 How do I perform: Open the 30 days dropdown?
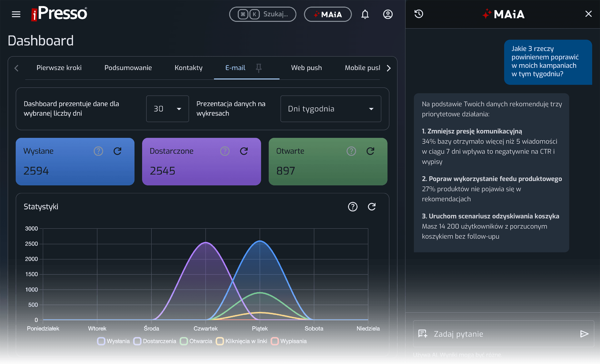167,109
